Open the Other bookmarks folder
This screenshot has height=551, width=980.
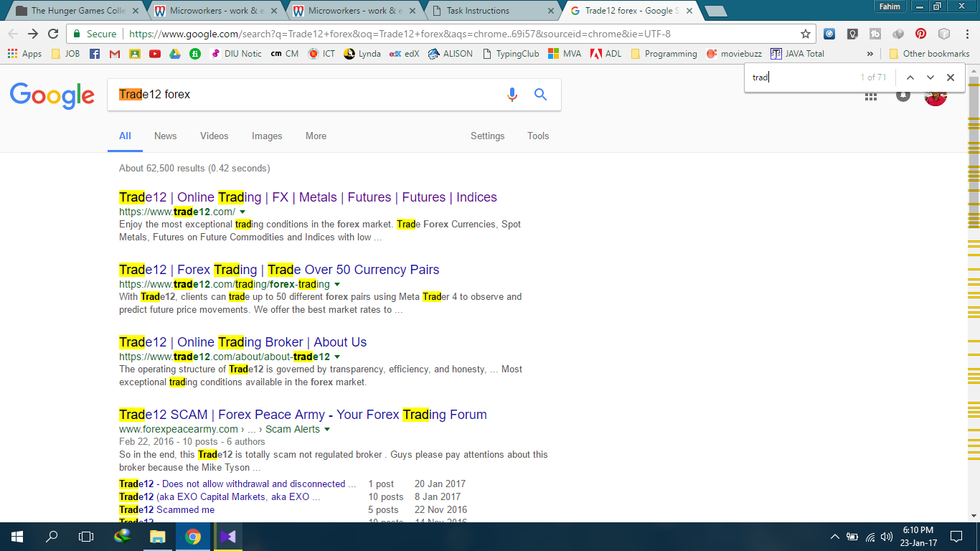929,54
